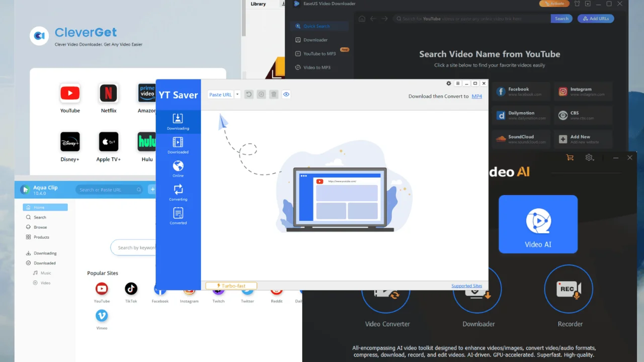Open the Dailymotion site tile in EaseUS

pyautogui.click(x=522, y=115)
